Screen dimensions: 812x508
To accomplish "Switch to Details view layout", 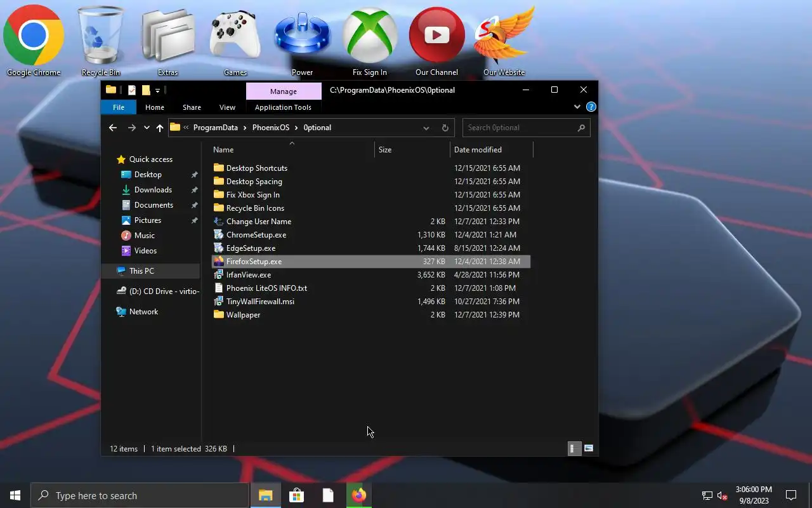I will (573, 448).
